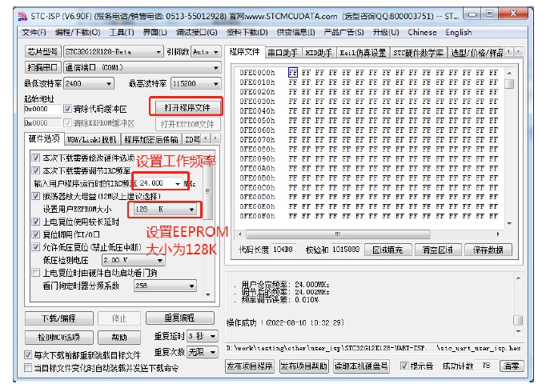Select the 串口助手 tab
The width and height of the screenshot is (546, 392).
[283, 53]
